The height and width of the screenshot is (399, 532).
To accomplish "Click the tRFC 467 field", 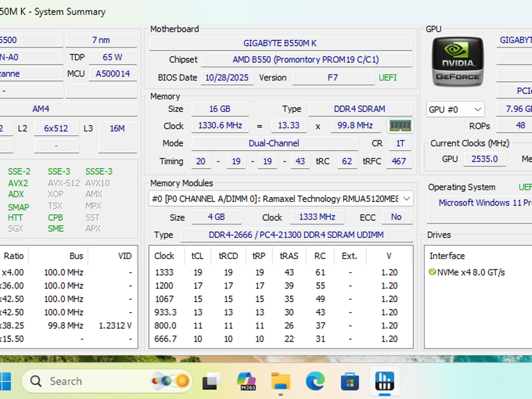I will [399, 161].
